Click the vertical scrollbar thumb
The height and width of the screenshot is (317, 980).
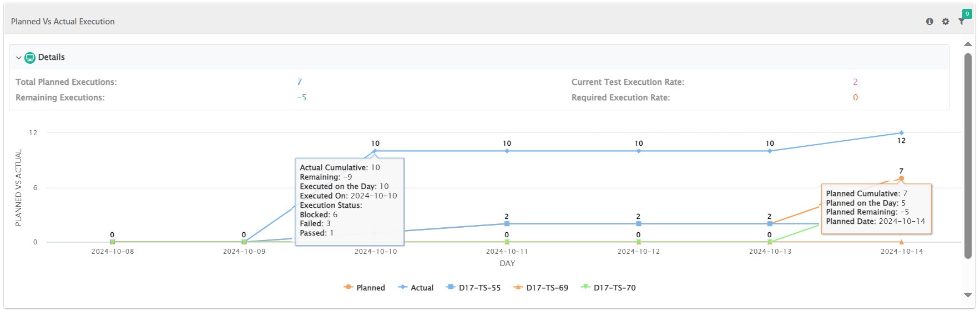968,155
